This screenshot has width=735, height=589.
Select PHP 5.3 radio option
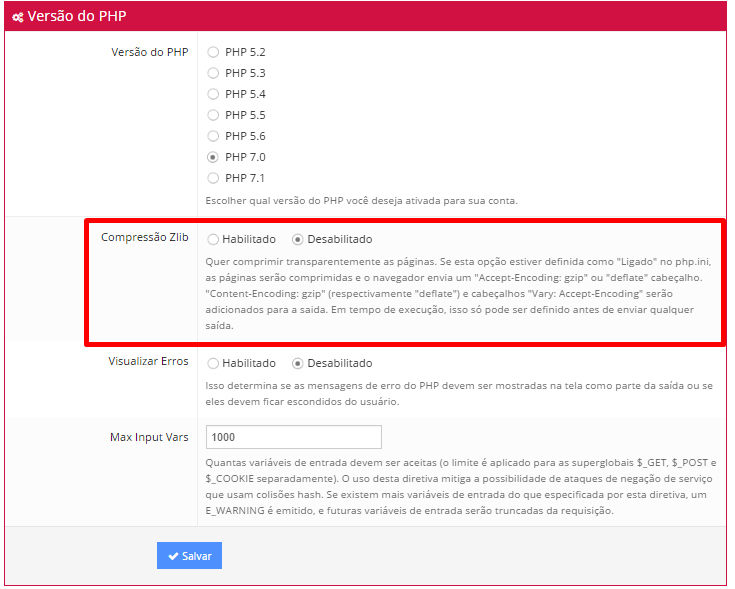(x=213, y=73)
